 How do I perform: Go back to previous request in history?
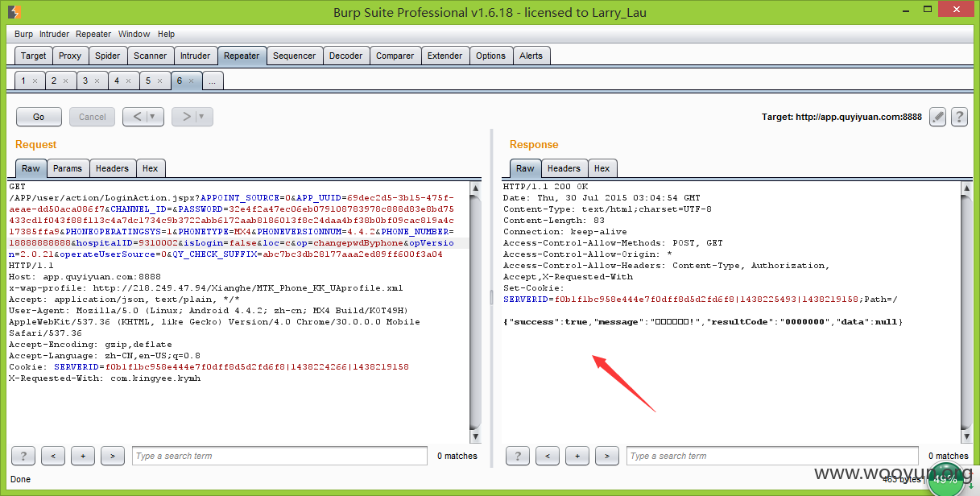coord(135,117)
